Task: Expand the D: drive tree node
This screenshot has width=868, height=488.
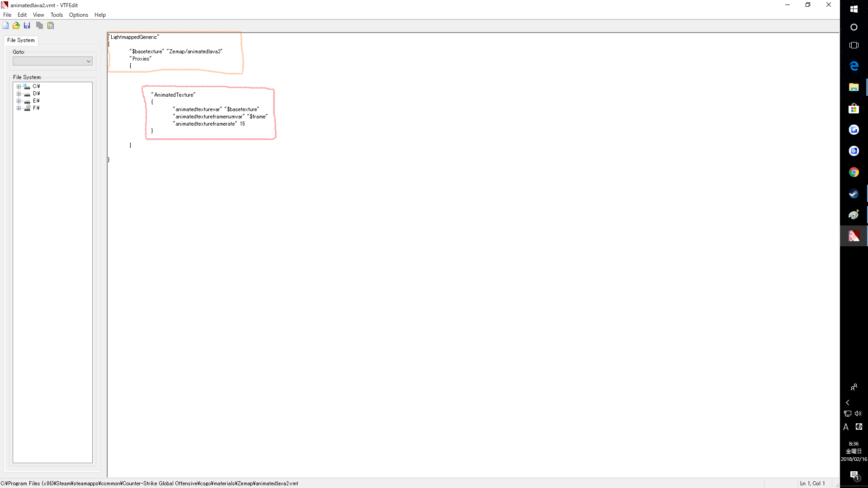Action: pos(19,94)
